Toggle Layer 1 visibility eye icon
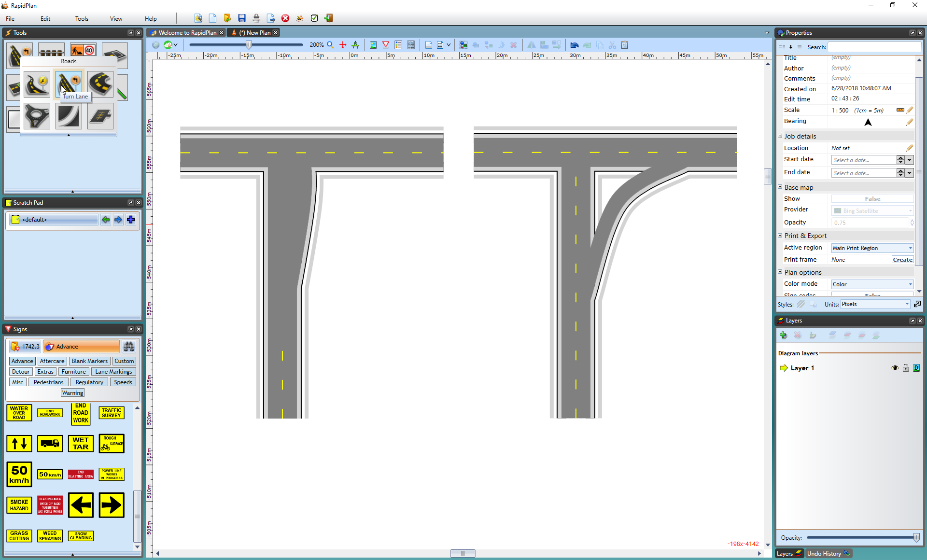The width and height of the screenshot is (927, 560). 895,368
